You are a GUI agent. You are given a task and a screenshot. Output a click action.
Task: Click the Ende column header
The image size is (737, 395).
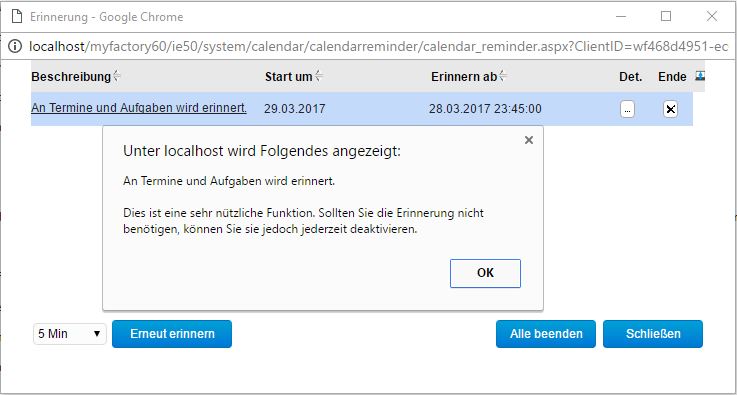672,77
